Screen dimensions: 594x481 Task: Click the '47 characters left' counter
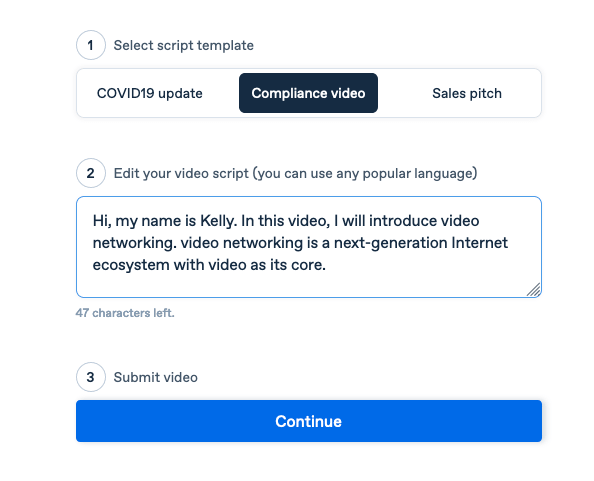[x=125, y=313]
